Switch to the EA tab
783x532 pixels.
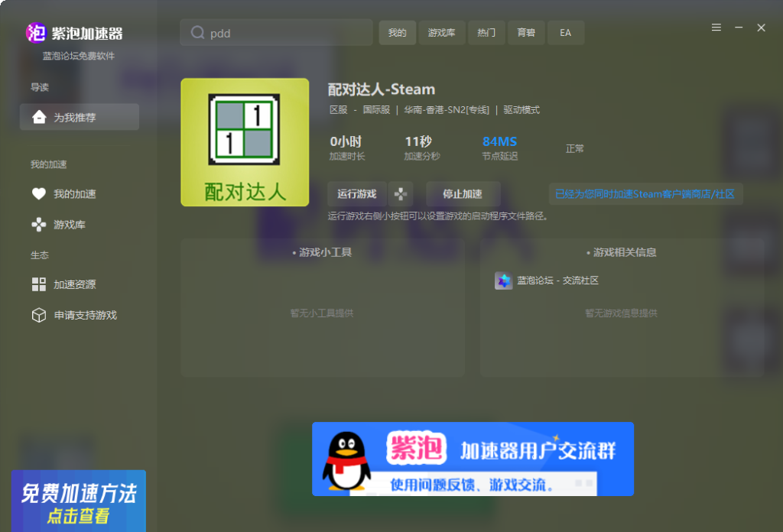566,33
